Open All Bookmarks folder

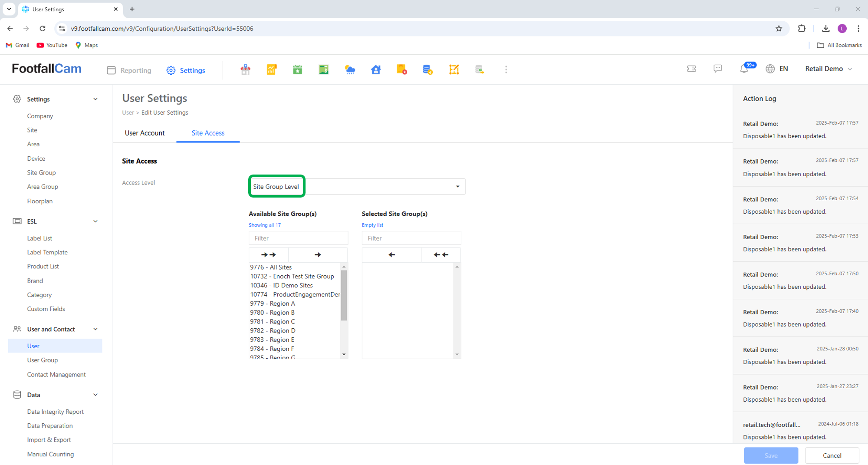coord(839,45)
